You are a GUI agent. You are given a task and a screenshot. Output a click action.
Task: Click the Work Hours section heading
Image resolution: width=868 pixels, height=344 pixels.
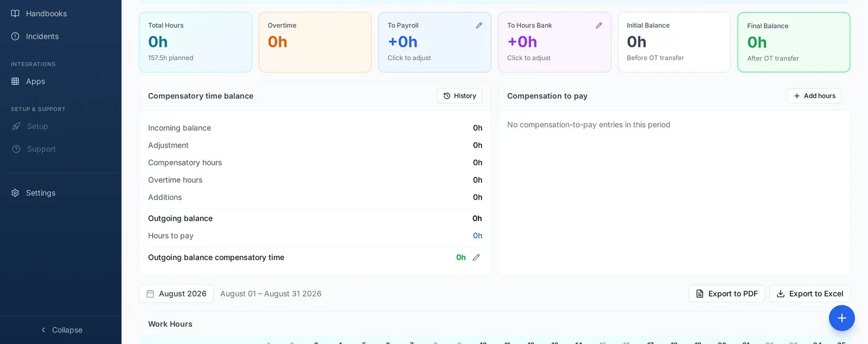[x=170, y=324]
